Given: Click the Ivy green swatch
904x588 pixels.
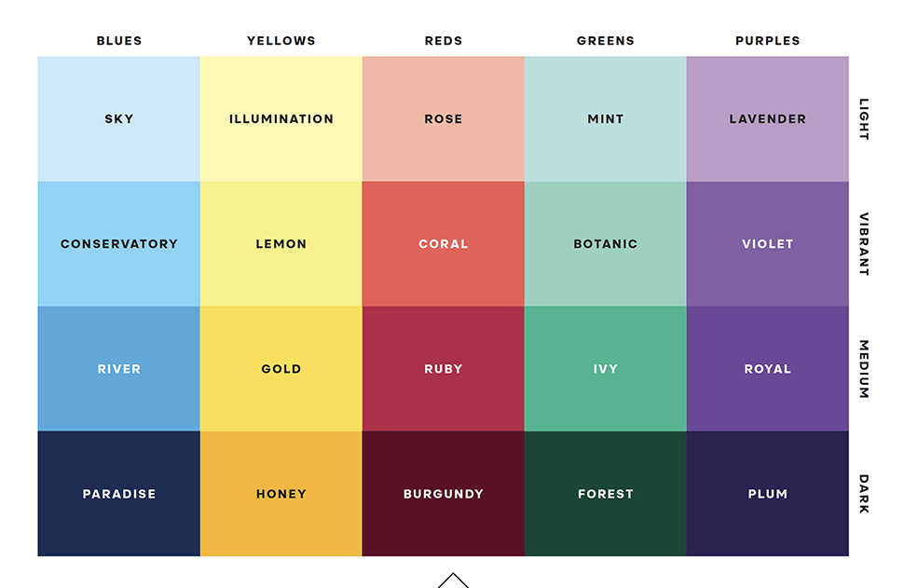Looking at the screenshot, I should (605, 368).
